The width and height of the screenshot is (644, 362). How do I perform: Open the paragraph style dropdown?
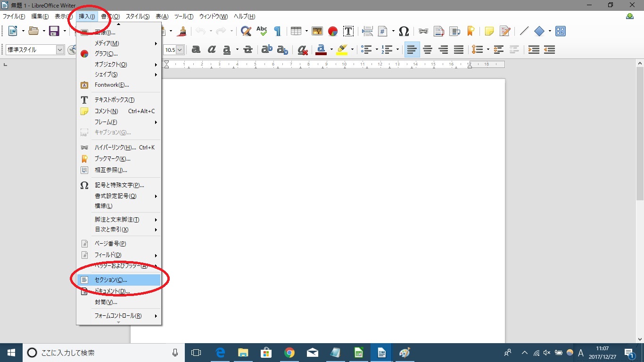(60, 49)
